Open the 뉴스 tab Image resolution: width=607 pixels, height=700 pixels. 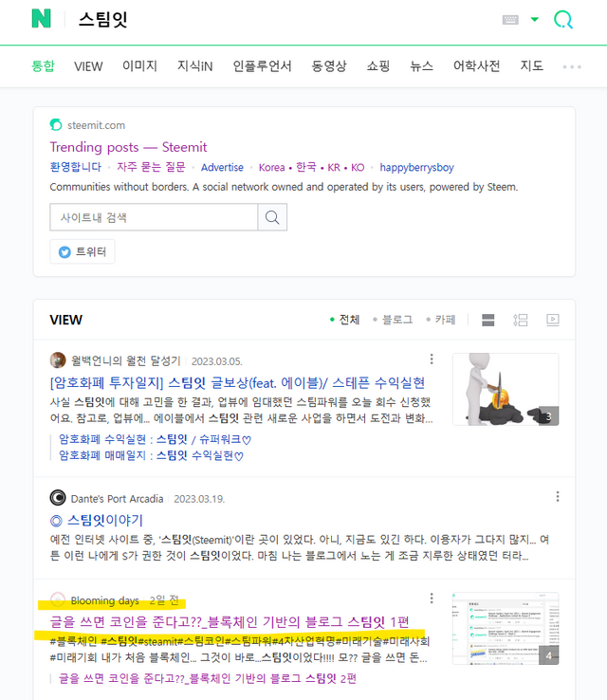coord(422,66)
